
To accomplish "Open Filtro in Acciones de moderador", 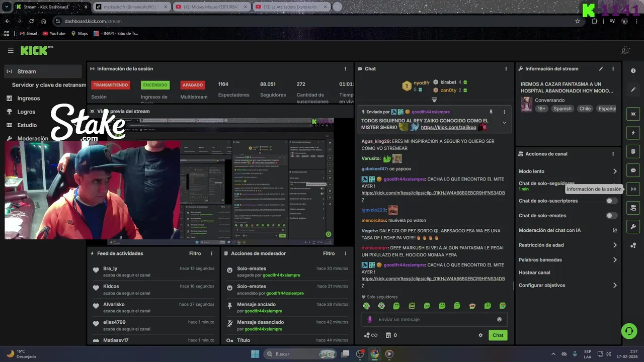I will [x=329, y=253].
